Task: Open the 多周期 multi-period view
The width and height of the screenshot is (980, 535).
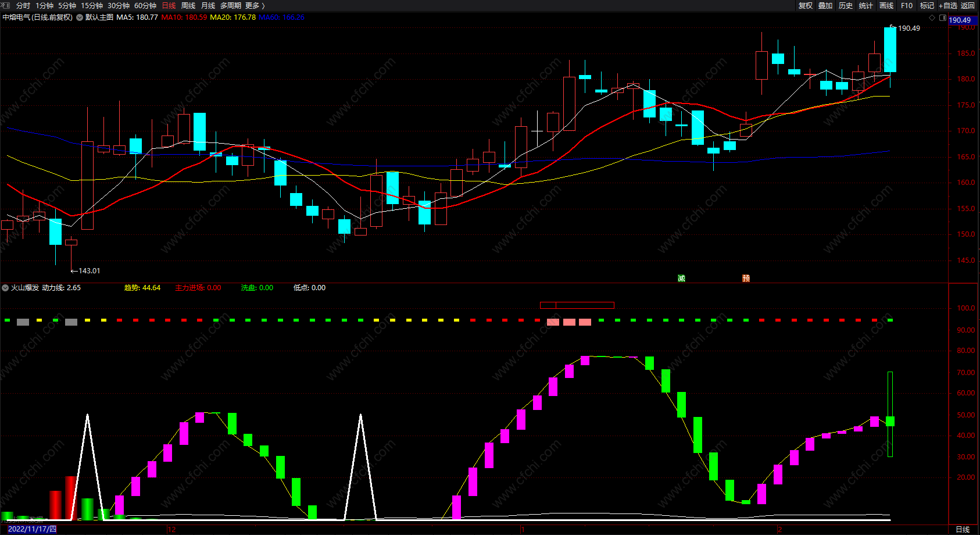Action: (x=230, y=5)
